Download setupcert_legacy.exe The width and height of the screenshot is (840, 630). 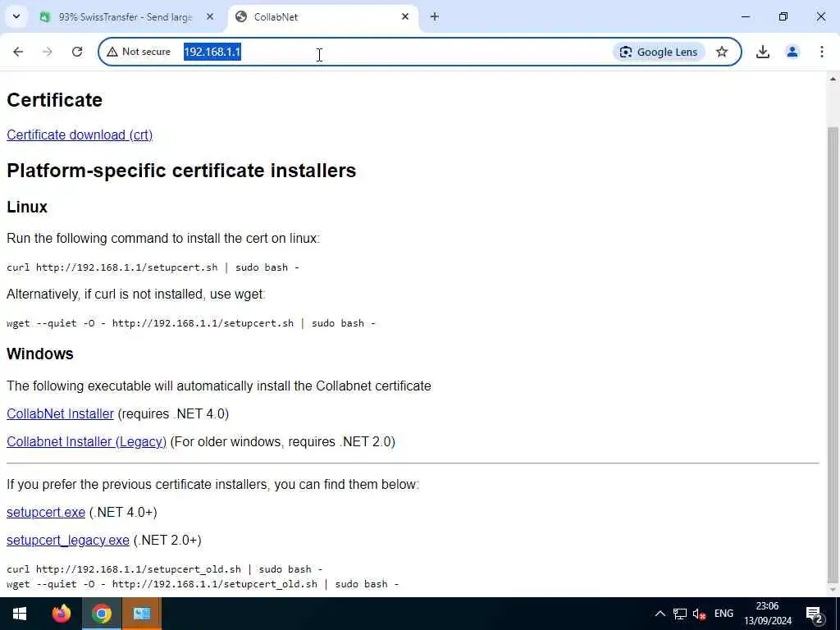pyautogui.click(x=68, y=541)
